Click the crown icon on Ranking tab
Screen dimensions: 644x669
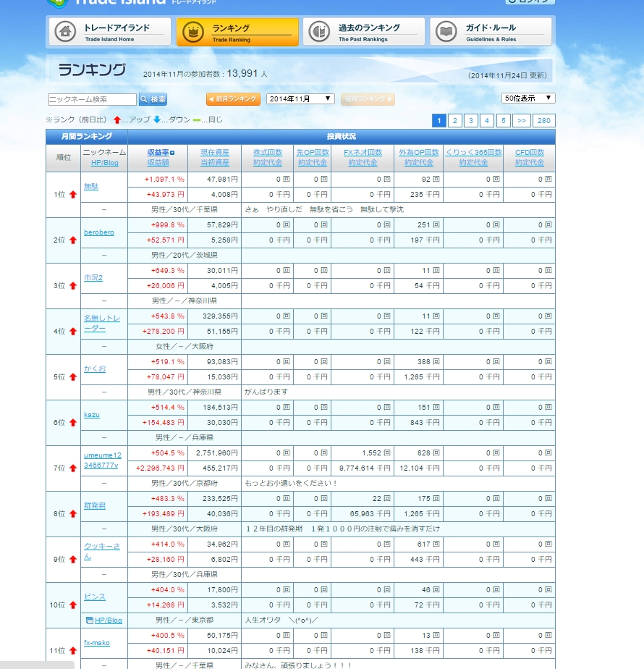click(x=192, y=32)
